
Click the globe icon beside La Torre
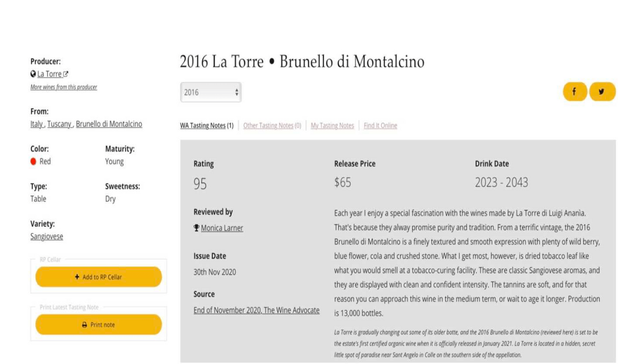pos(33,74)
